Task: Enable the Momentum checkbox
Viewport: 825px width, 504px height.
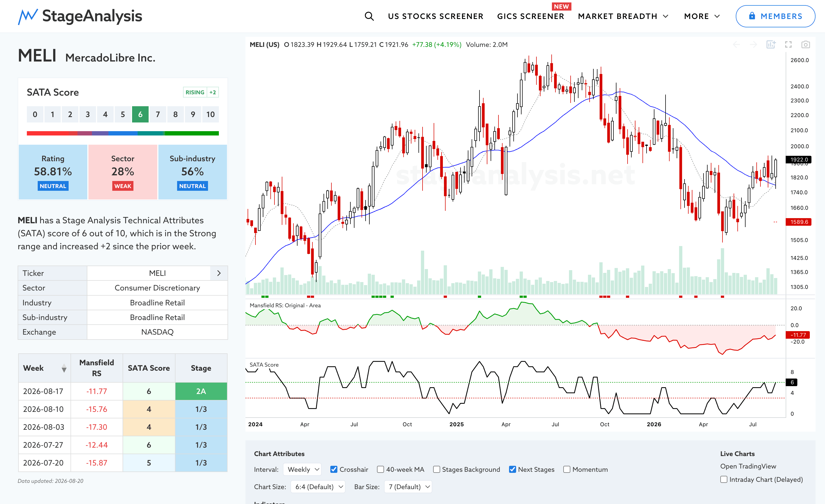Action: point(567,470)
